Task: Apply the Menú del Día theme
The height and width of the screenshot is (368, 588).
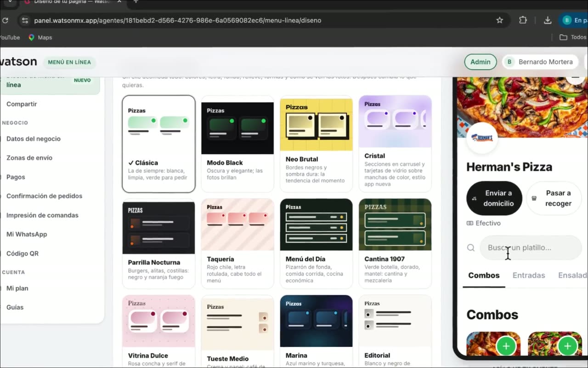Action: point(317,243)
